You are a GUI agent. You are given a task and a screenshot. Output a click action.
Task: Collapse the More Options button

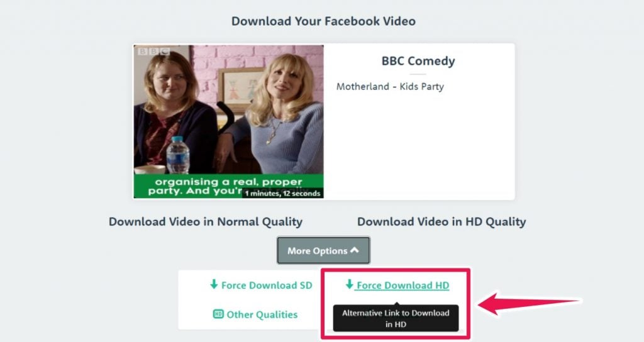(323, 250)
